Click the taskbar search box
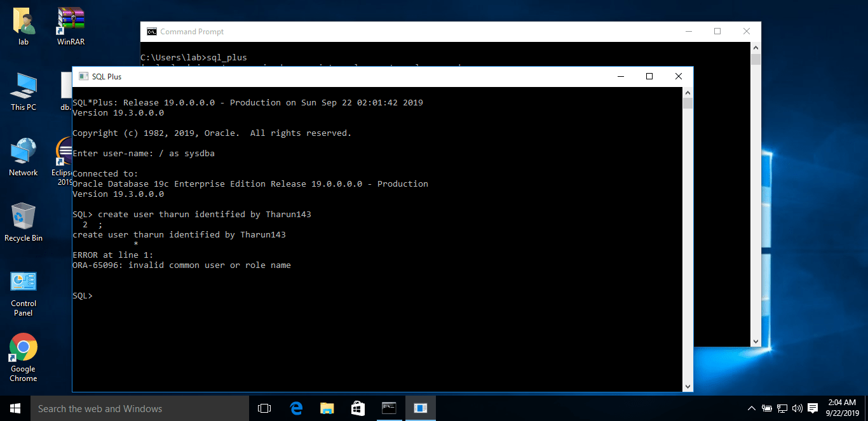This screenshot has height=421, width=868. 140,408
